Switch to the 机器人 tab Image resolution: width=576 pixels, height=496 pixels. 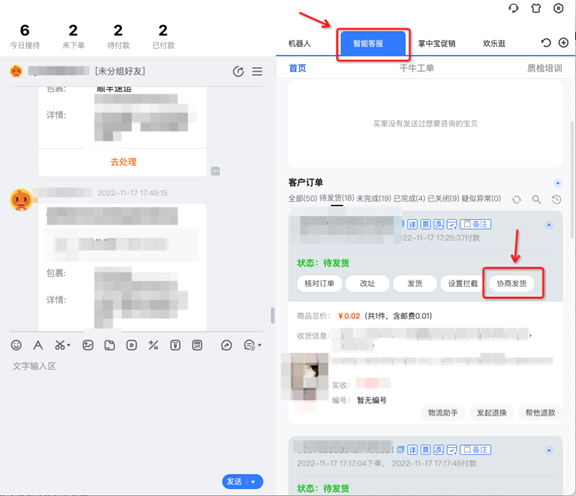(299, 43)
